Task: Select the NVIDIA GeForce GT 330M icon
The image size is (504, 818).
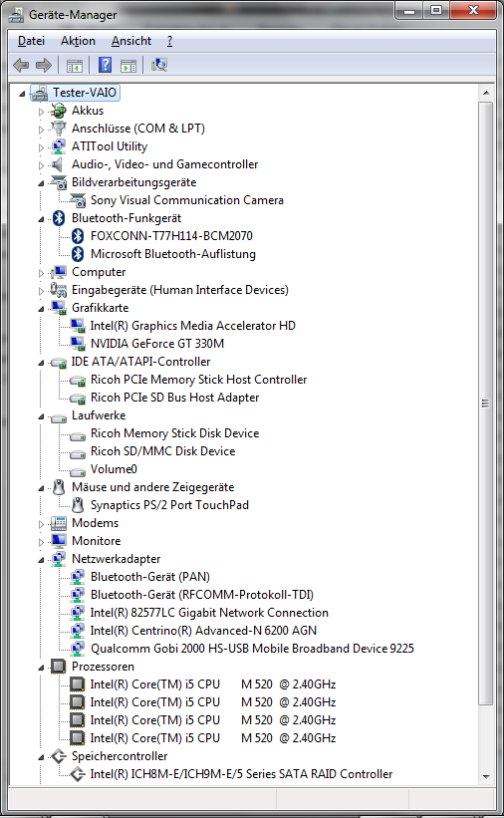Action: (x=78, y=344)
